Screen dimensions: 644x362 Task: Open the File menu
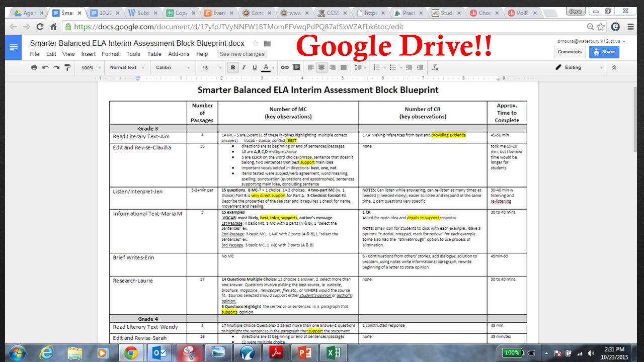34,54
